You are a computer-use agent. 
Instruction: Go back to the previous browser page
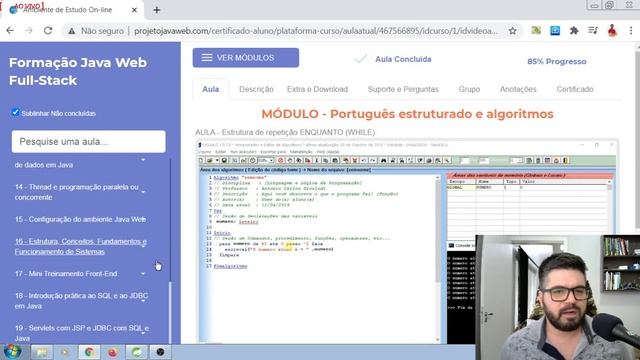coord(10,31)
